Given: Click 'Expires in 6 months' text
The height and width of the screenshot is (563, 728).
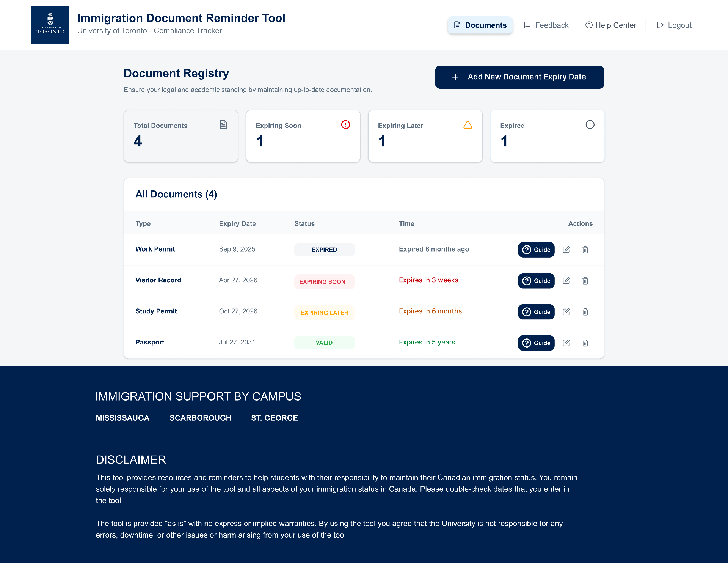Looking at the screenshot, I should pos(430,311).
